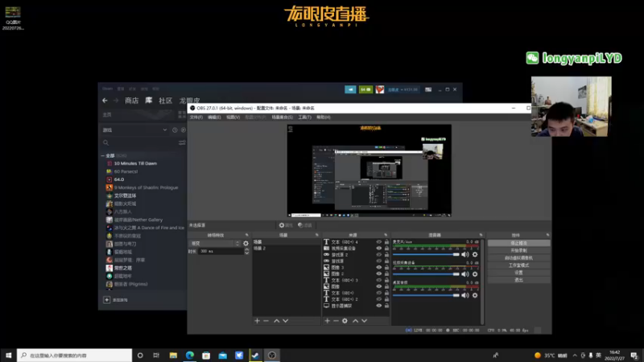Click the Steam taskbar icon
644x362 pixels.
255,356
